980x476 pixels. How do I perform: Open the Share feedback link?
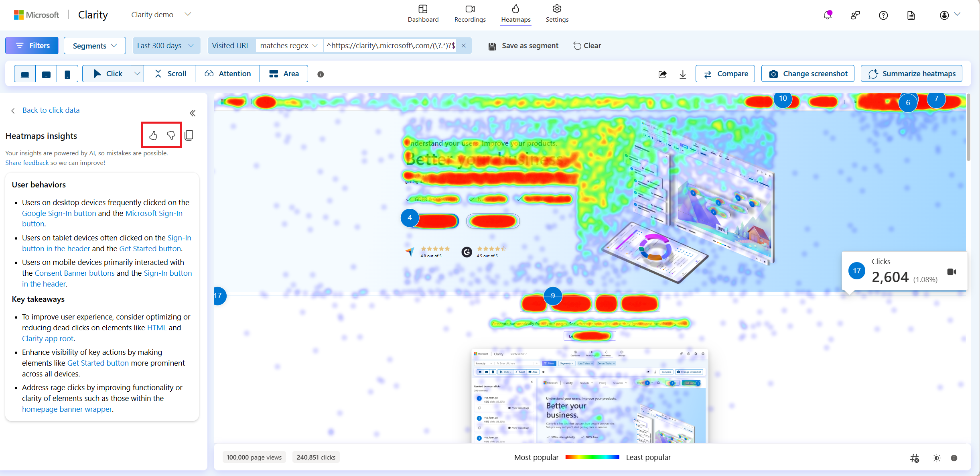coord(27,163)
